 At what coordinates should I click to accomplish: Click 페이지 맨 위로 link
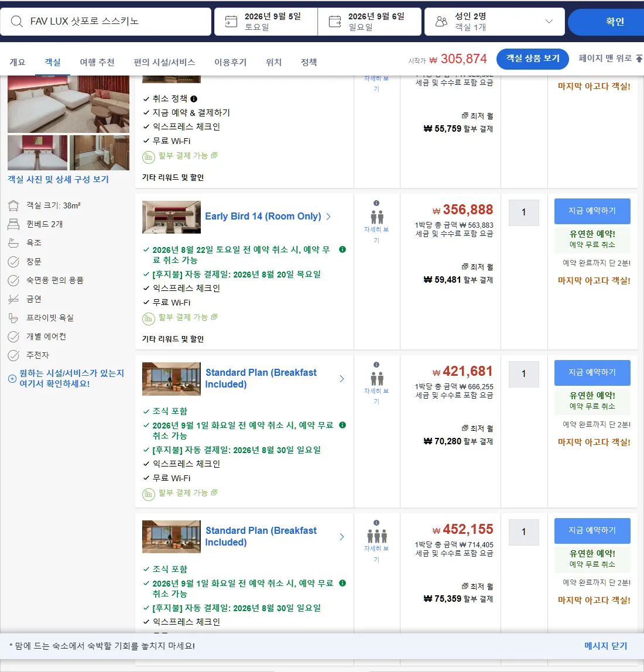(605, 59)
